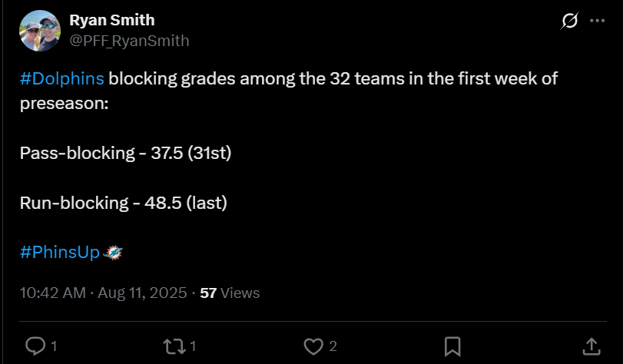
Task: Click the 57 Views counter
Action: (x=230, y=293)
